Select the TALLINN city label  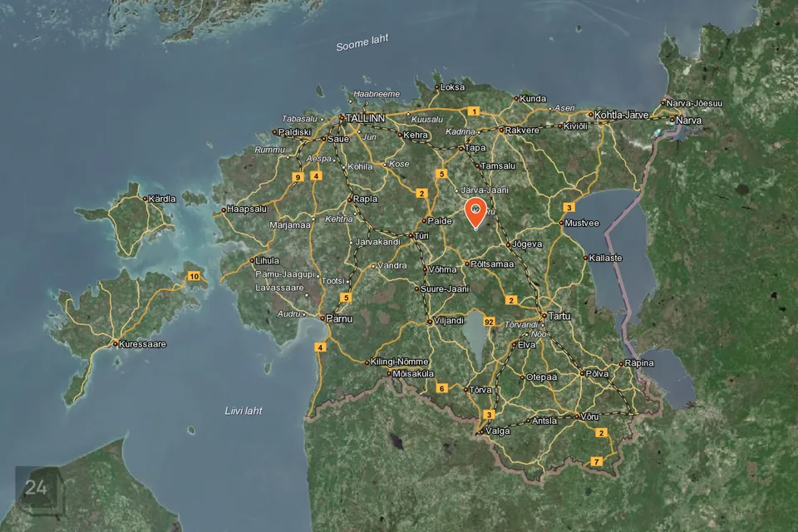[x=365, y=119]
